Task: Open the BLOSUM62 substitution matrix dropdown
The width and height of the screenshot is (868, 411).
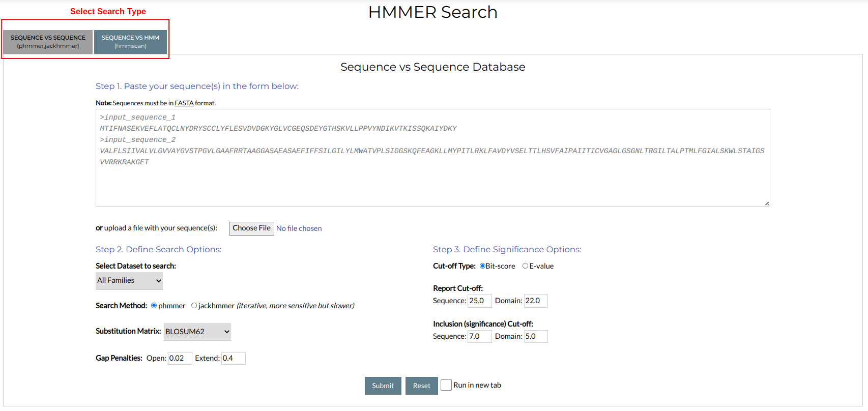Action: click(197, 332)
